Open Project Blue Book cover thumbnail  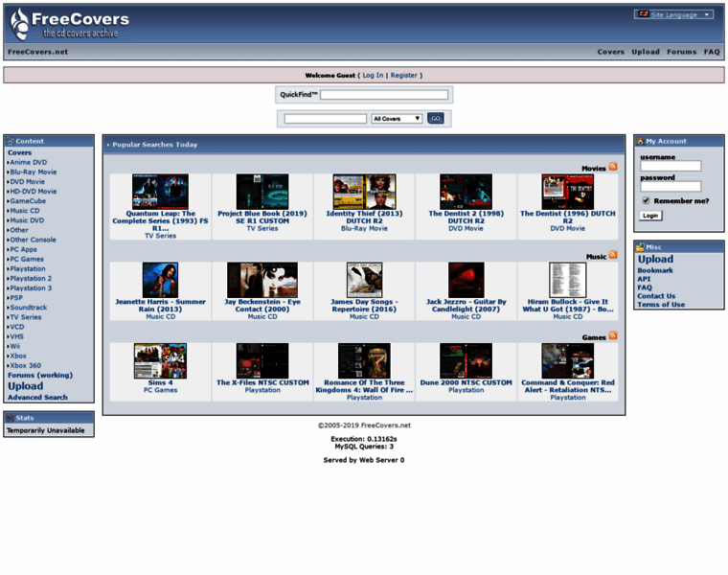coord(262,192)
